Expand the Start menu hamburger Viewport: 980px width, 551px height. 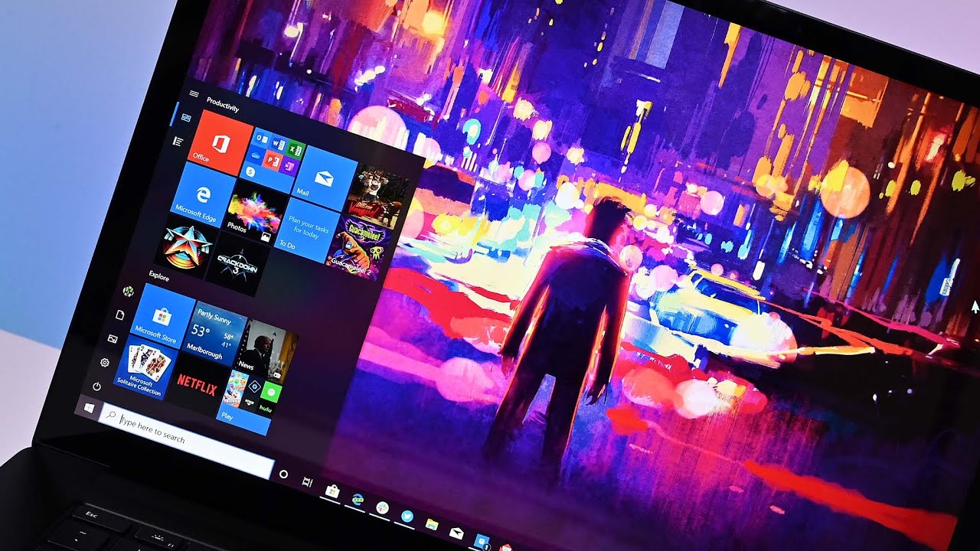click(194, 94)
